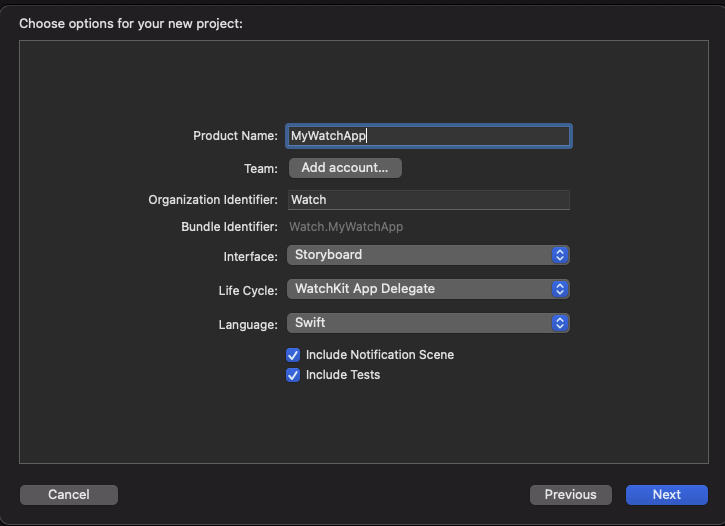The image size is (725, 526).
Task: Go back with the Previous button
Action: click(x=571, y=495)
